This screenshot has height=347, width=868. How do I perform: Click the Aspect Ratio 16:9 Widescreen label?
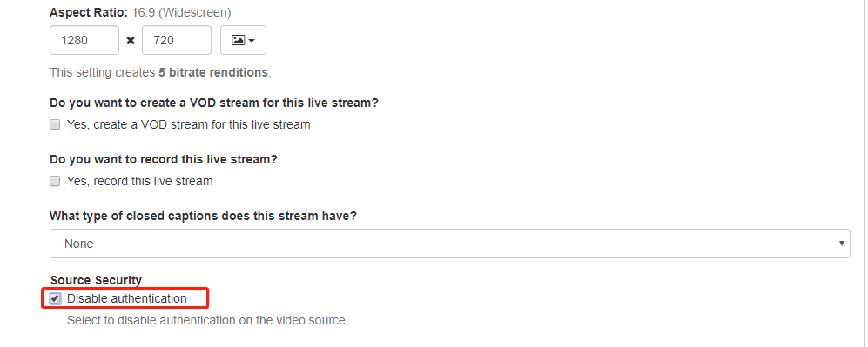point(141,12)
